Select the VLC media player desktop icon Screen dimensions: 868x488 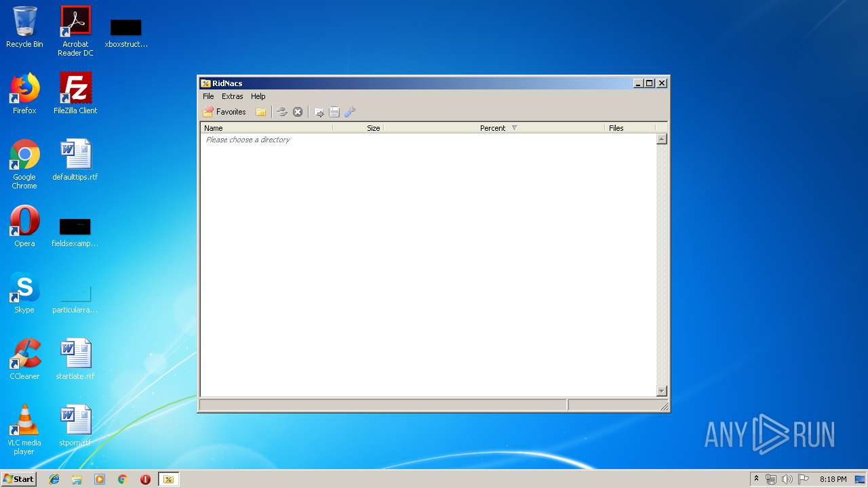coord(24,430)
